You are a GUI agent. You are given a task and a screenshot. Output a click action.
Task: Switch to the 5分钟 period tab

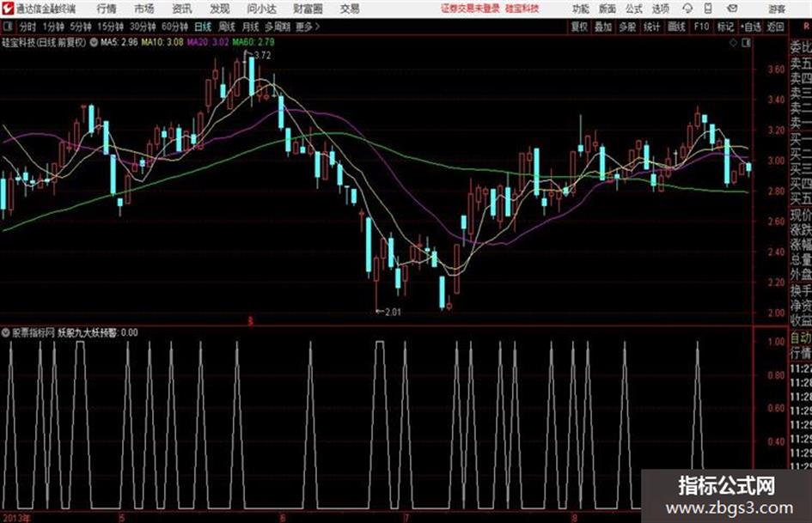[x=81, y=27]
